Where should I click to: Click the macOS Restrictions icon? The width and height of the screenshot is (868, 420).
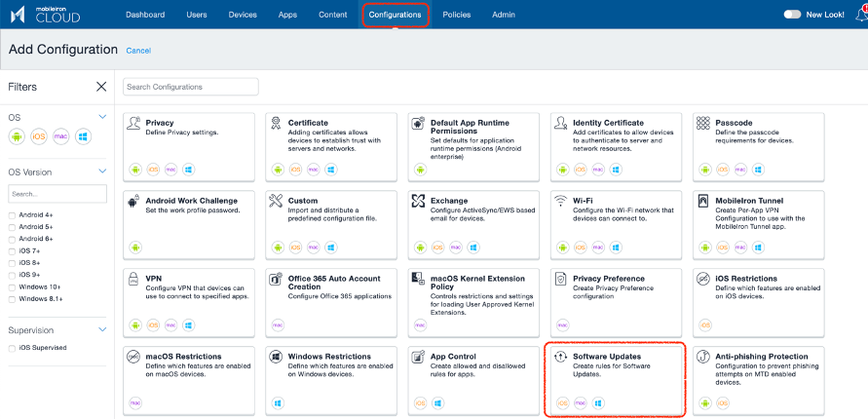[x=133, y=358]
